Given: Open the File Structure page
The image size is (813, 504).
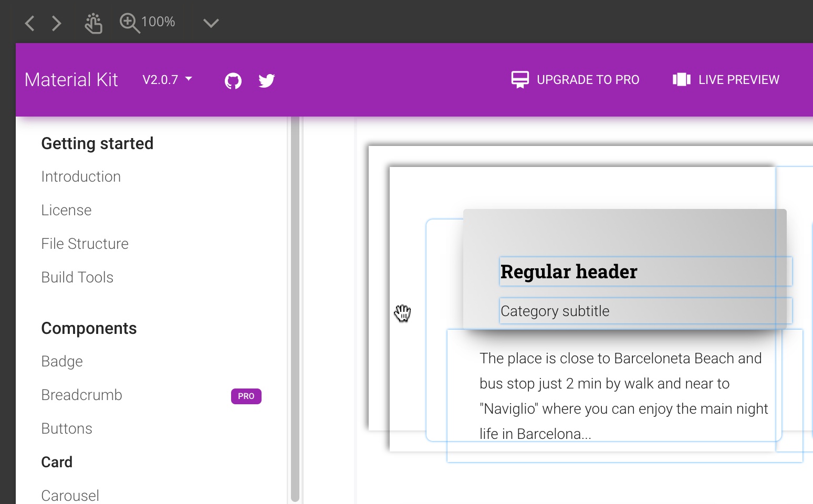Looking at the screenshot, I should click(85, 244).
